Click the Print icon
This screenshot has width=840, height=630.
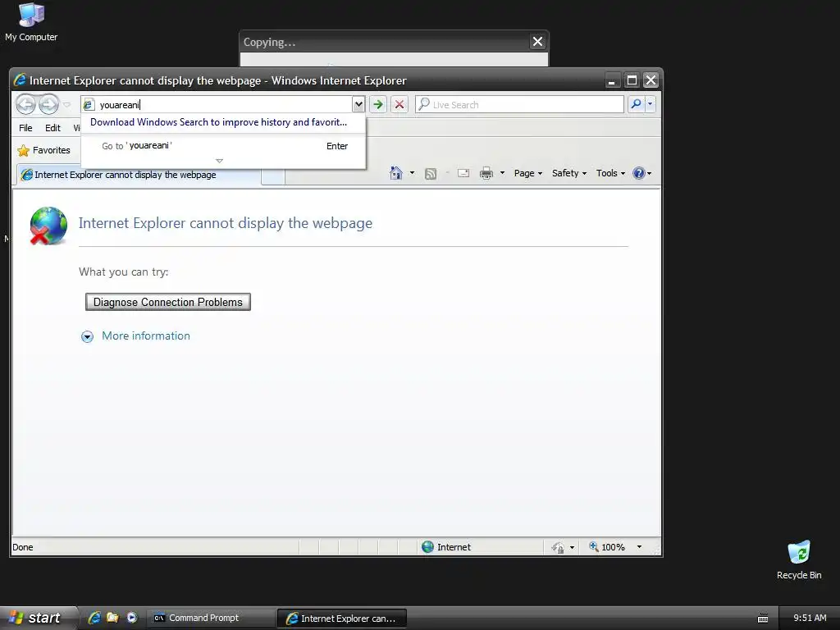tap(486, 173)
